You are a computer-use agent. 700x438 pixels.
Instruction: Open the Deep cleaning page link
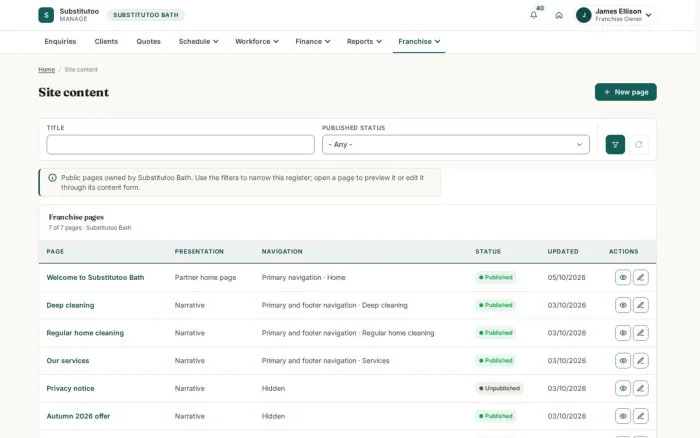(70, 305)
